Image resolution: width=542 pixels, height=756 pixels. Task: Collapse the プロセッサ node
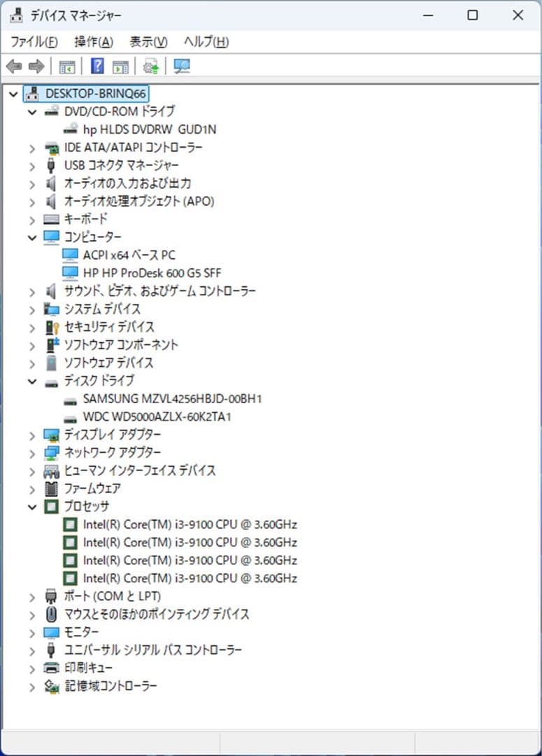click(32, 507)
